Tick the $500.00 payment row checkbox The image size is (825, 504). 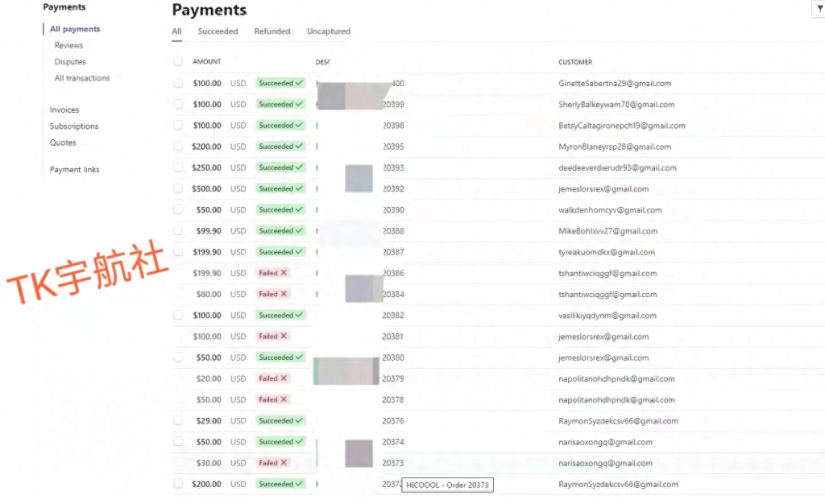click(x=178, y=188)
